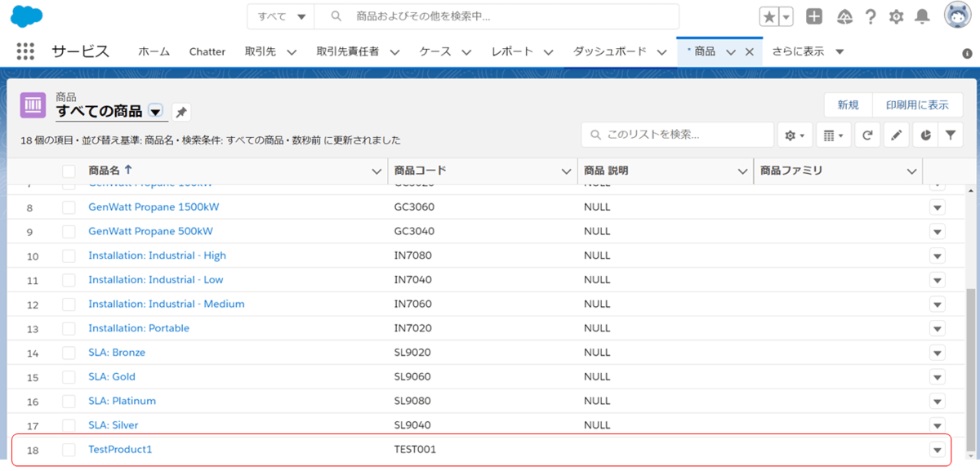The height and width of the screenshot is (471, 980).
Task: Open the App Launcher grid icon
Action: point(25,51)
